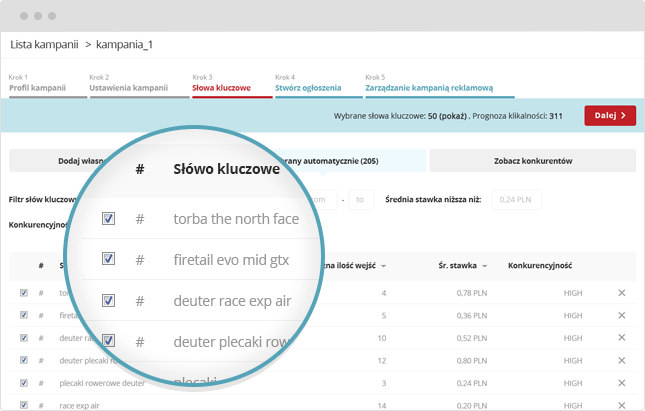Toggle firetail evo mid gtx checkbox in magnifier
The image size is (645, 411).
coord(108,259)
